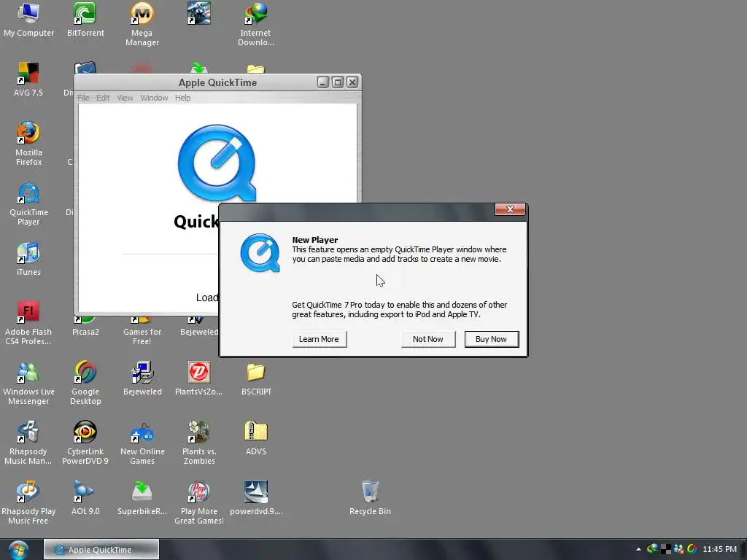This screenshot has height=560, width=747.
Task: Open iTunes desktop shortcut
Action: [28, 259]
